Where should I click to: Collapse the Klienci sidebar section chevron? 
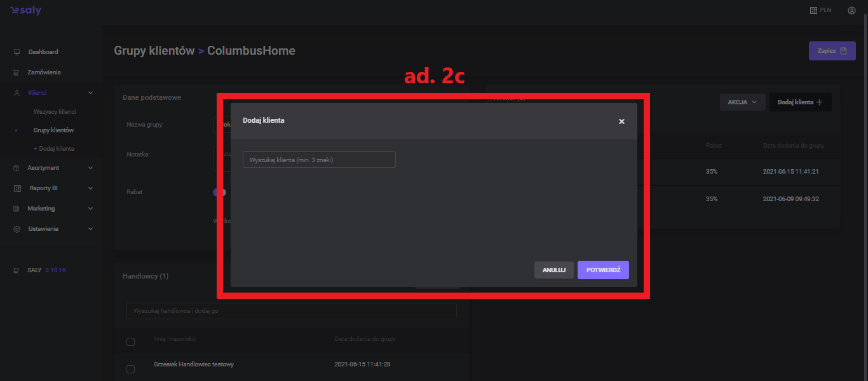(90, 93)
